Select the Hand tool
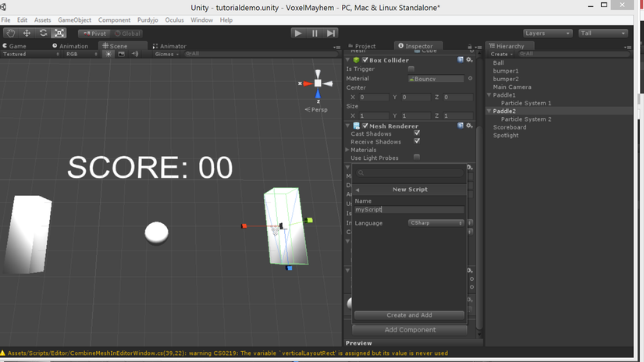Screen dimensions: 644x362 (x=11, y=34)
